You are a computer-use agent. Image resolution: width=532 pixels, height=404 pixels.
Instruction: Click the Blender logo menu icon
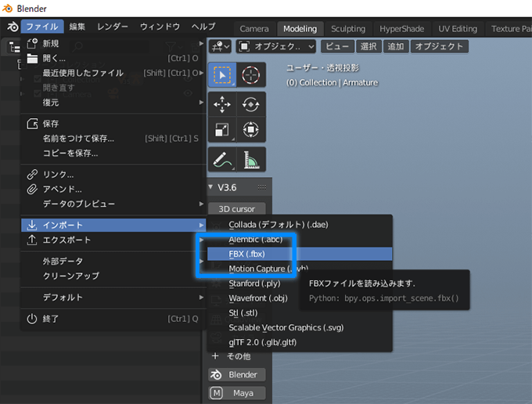pyautogui.click(x=13, y=27)
